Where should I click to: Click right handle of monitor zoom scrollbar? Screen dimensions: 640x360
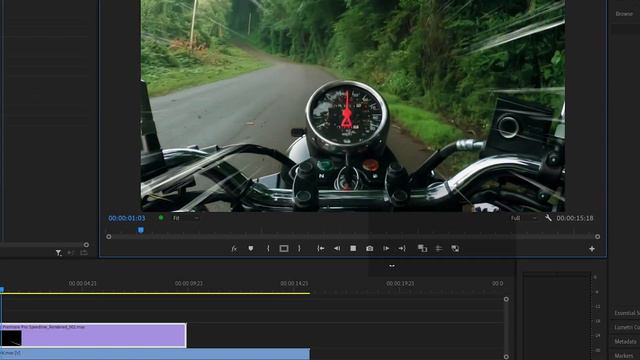click(x=598, y=237)
